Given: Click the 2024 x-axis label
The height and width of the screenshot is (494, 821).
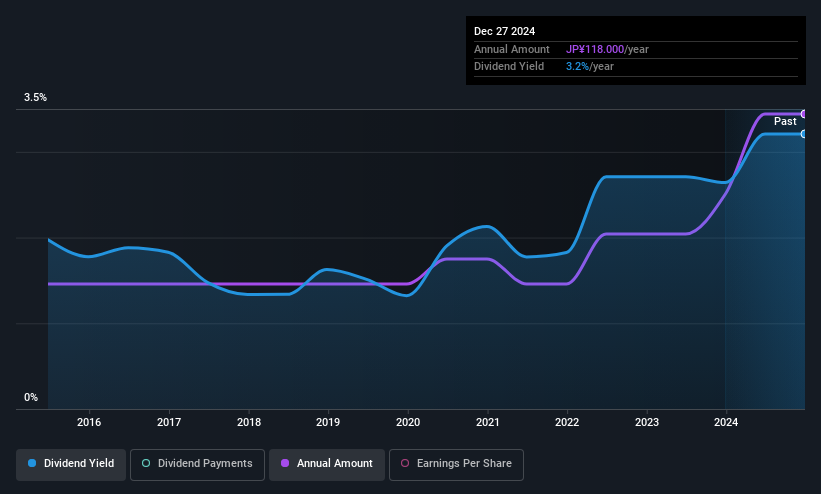Looking at the screenshot, I should click(x=726, y=422).
